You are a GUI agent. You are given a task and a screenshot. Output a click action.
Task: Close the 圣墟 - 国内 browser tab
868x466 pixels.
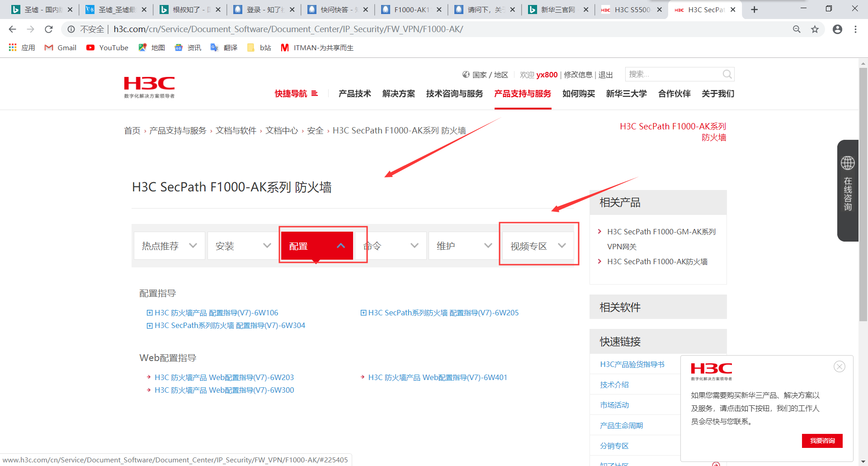point(70,10)
